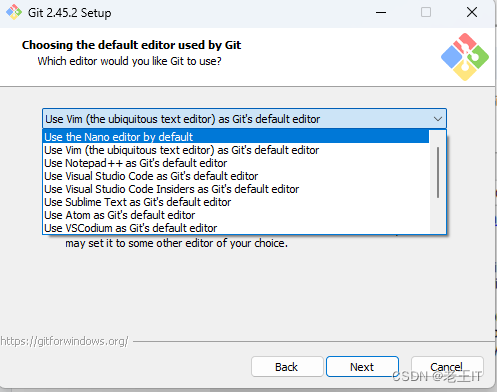Click the Back button
Viewport: 497px width, 392px height.
click(287, 367)
